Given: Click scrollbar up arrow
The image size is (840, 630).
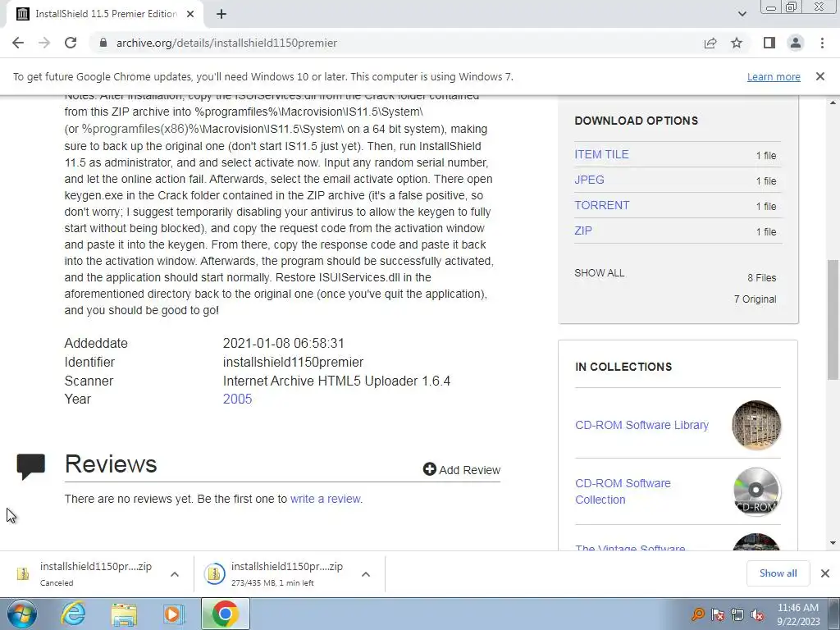Looking at the screenshot, I should [833, 103].
